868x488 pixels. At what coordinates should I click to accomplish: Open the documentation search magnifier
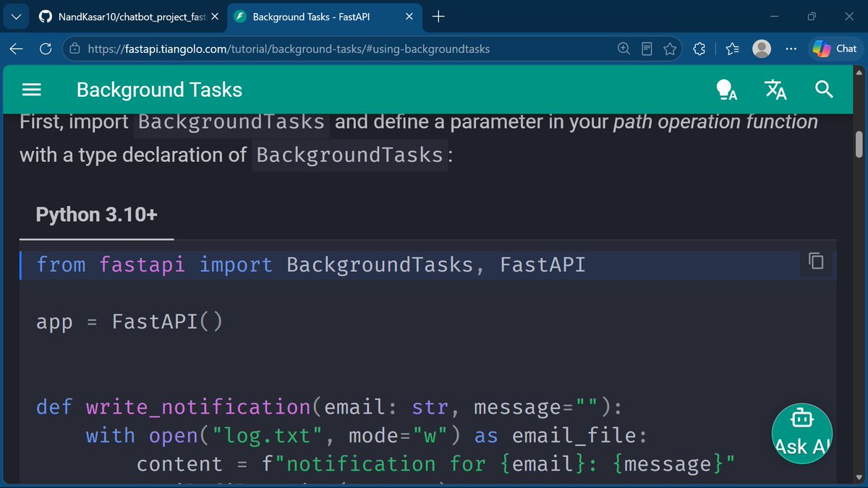[x=825, y=90]
